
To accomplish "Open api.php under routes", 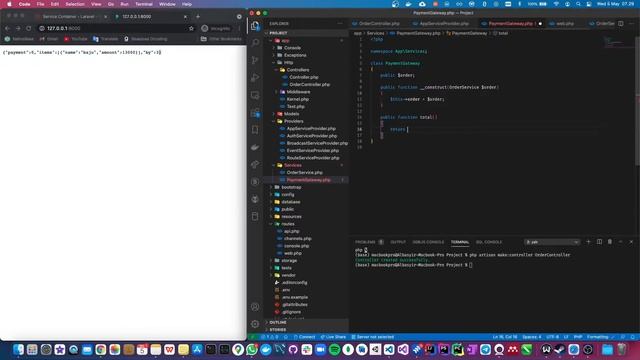I will click(x=291, y=231).
